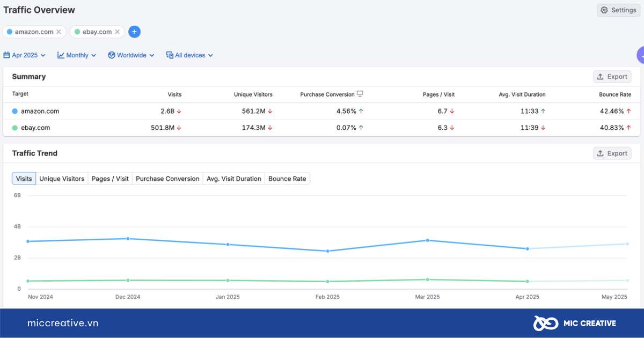The image size is (644, 338).
Task: Click amazon.com data point for May 2025
Action: [627, 244]
